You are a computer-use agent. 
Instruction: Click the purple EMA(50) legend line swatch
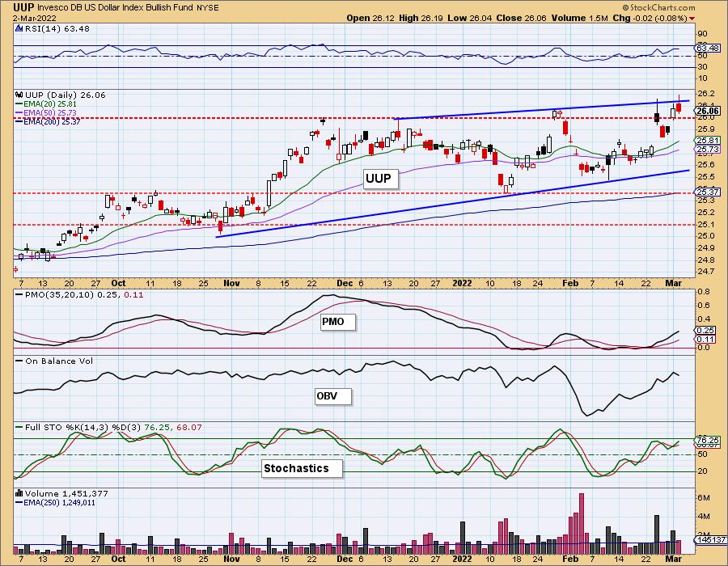coord(19,112)
